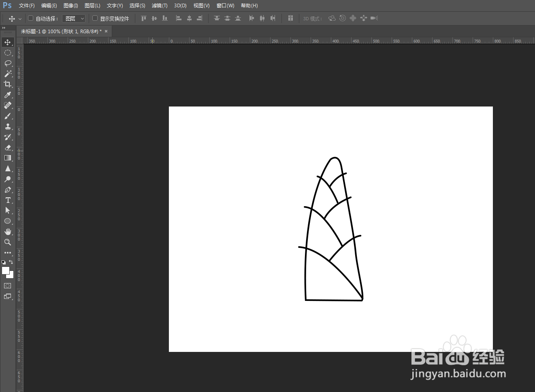
Task: Open the 滤镜(T) menu
Action: click(x=160, y=6)
